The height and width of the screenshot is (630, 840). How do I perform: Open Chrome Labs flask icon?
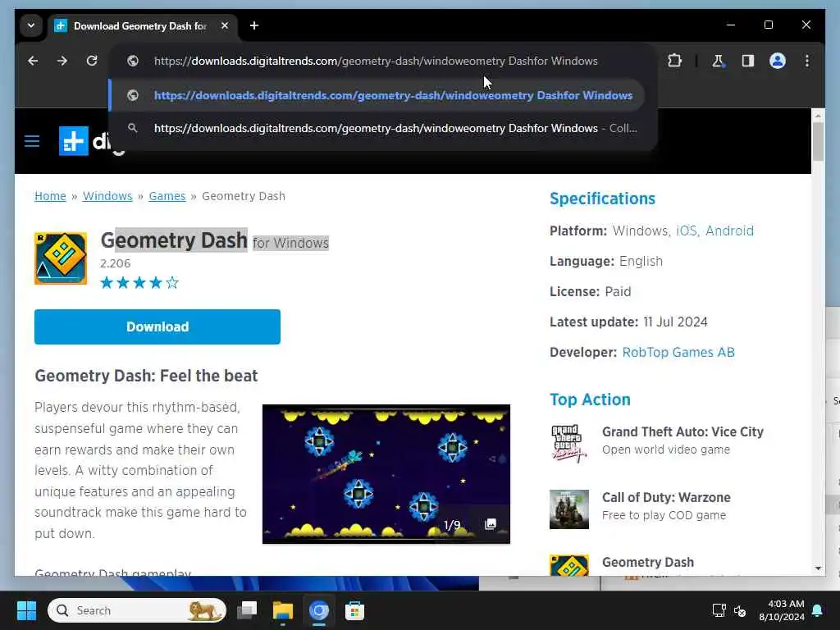click(718, 61)
